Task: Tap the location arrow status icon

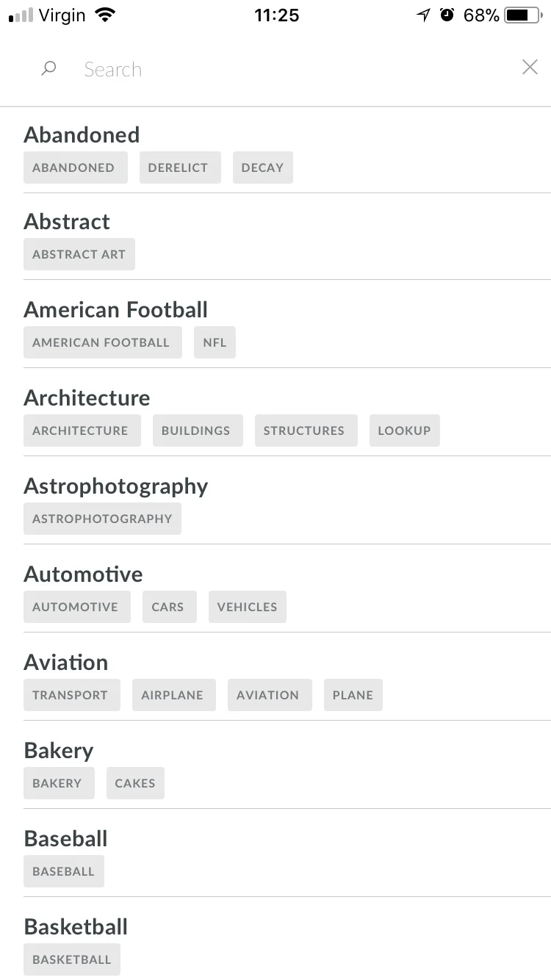Action: 423,15
